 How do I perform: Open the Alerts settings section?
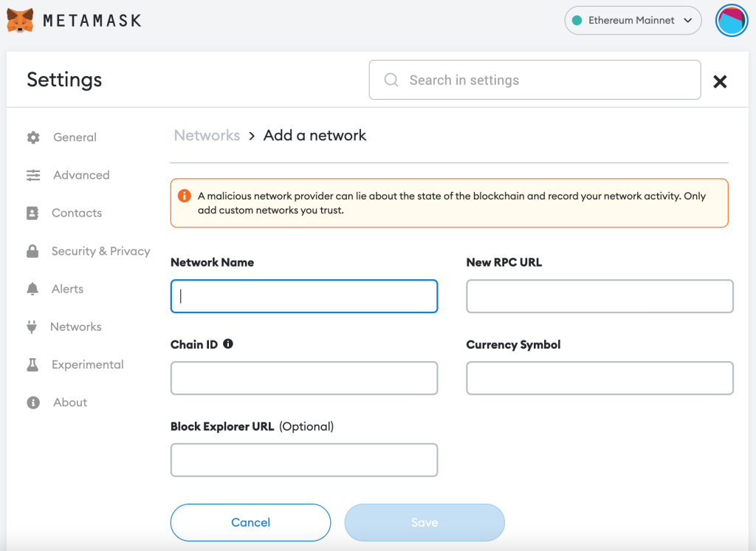(67, 289)
